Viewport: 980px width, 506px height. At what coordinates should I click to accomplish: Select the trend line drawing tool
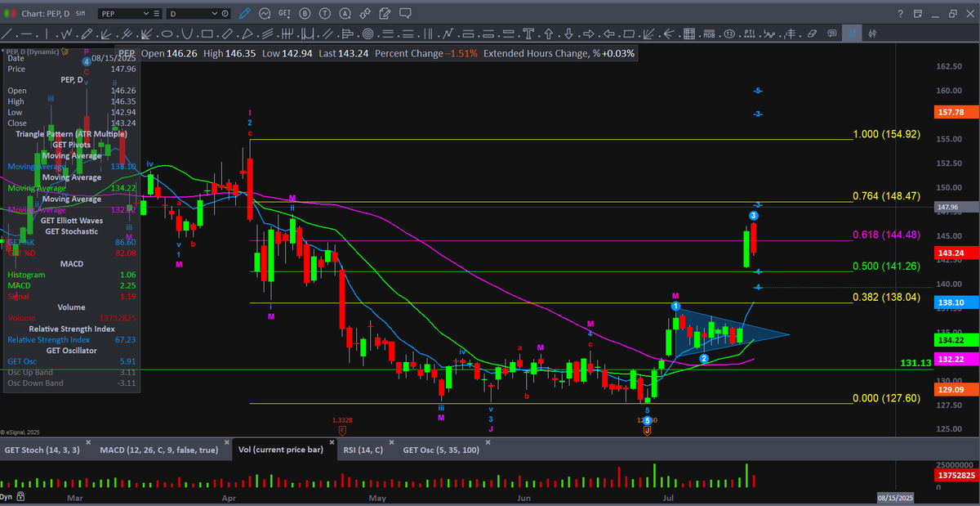[8, 34]
